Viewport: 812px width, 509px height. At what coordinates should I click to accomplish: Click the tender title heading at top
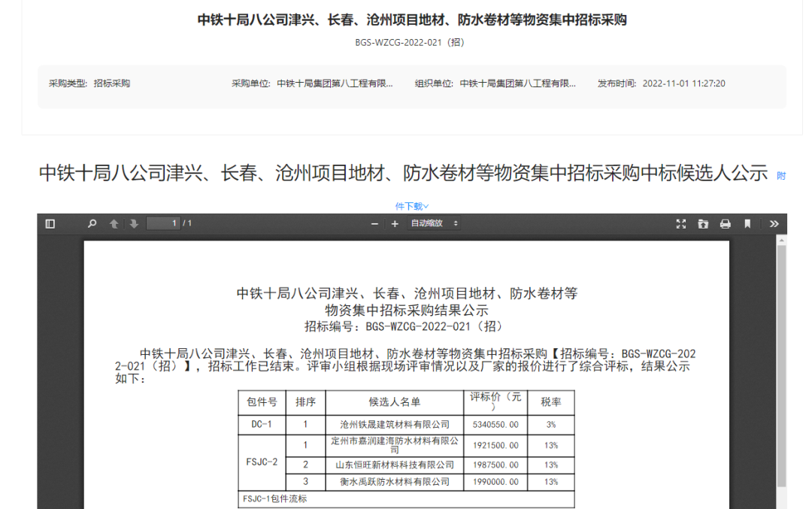pos(411,20)
